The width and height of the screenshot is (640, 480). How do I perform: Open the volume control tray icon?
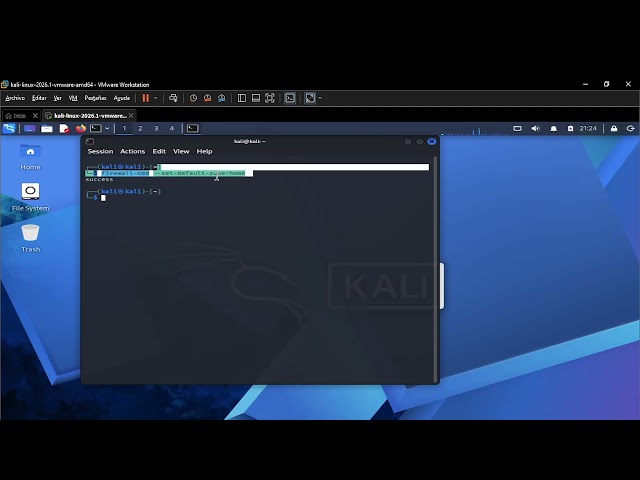click(x=536, y=129)
